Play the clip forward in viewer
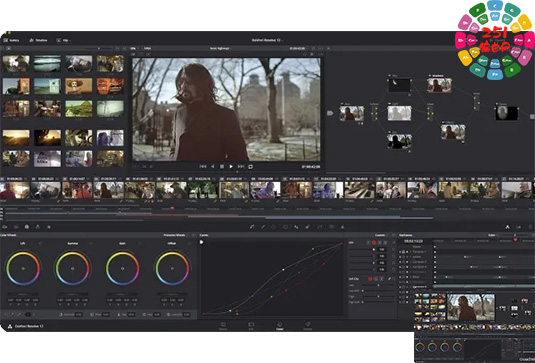 point(231,166)
